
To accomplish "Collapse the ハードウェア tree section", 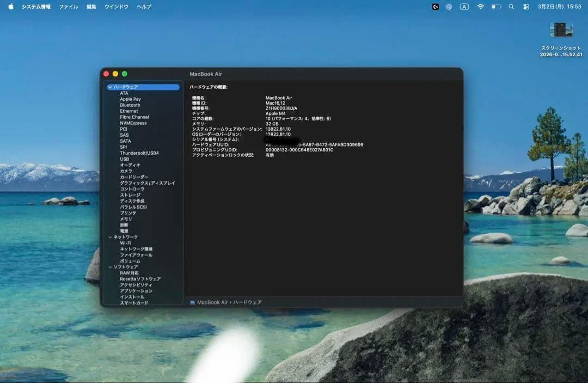I will point(110,87).
